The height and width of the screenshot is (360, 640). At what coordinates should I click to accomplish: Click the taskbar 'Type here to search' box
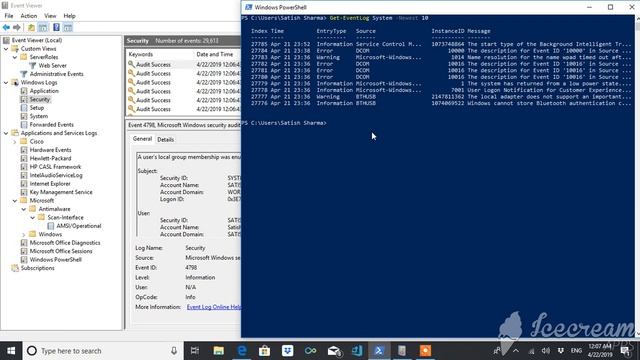pos(103,351)
